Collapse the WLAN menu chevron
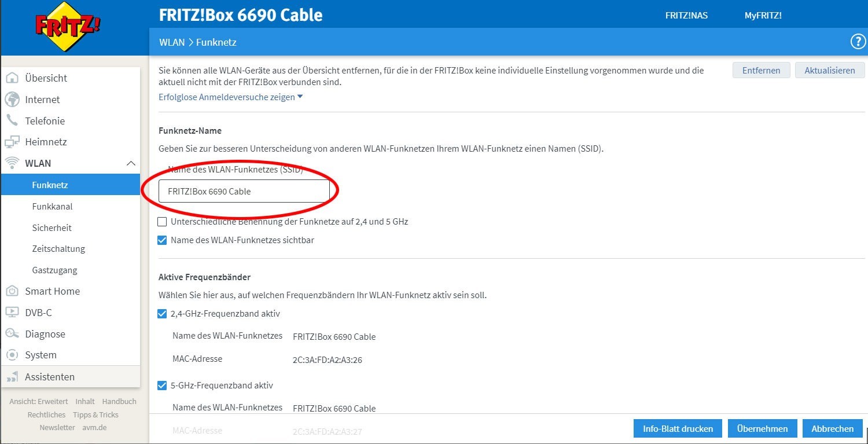 (x=131, y=163)
